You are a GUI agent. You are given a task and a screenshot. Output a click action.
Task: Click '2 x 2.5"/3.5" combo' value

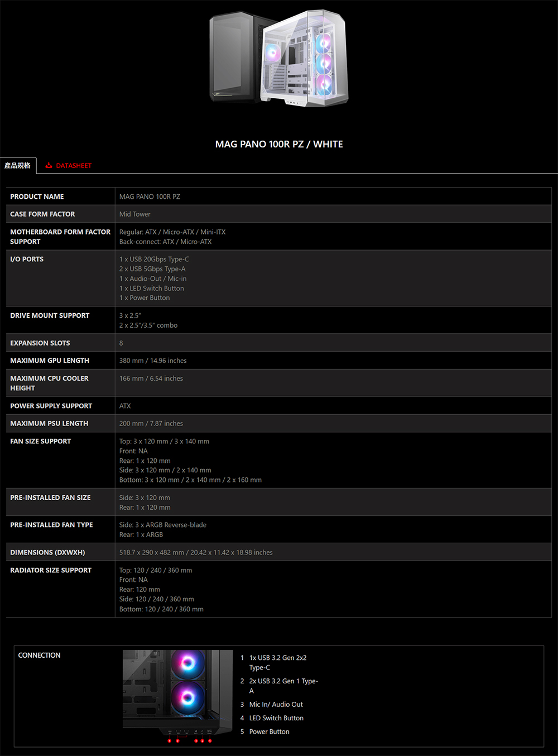point(148,326)
